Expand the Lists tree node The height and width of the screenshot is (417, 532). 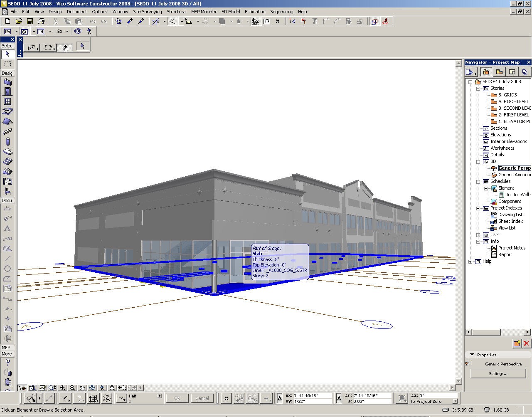point(478,235)
